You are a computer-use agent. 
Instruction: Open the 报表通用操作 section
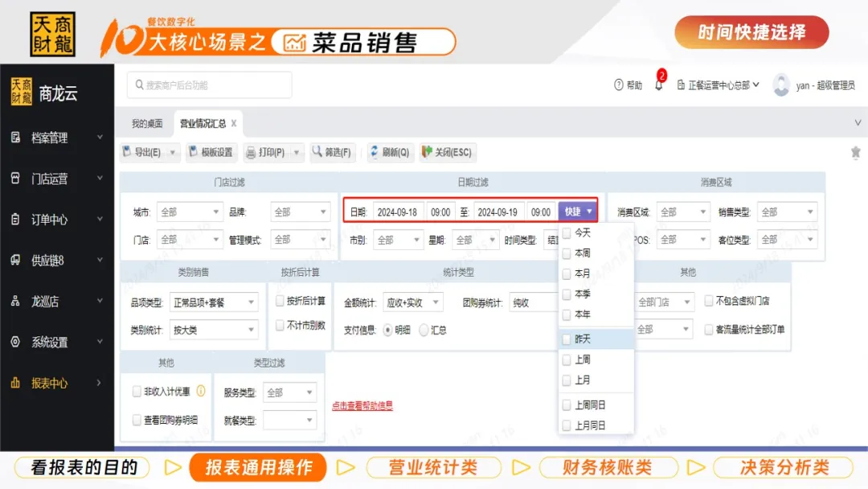point(258,467)
